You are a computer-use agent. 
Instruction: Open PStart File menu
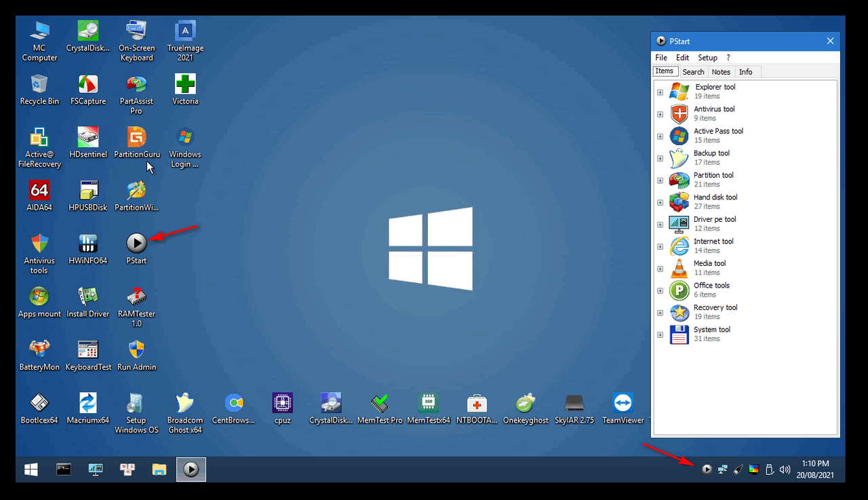pos(661,58)
